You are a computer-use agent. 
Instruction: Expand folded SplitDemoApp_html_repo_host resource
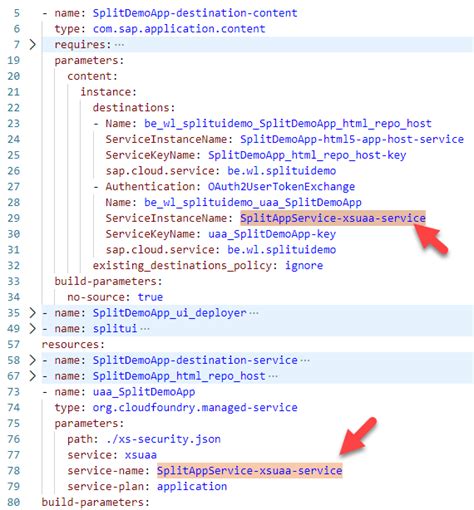[32, 376]
